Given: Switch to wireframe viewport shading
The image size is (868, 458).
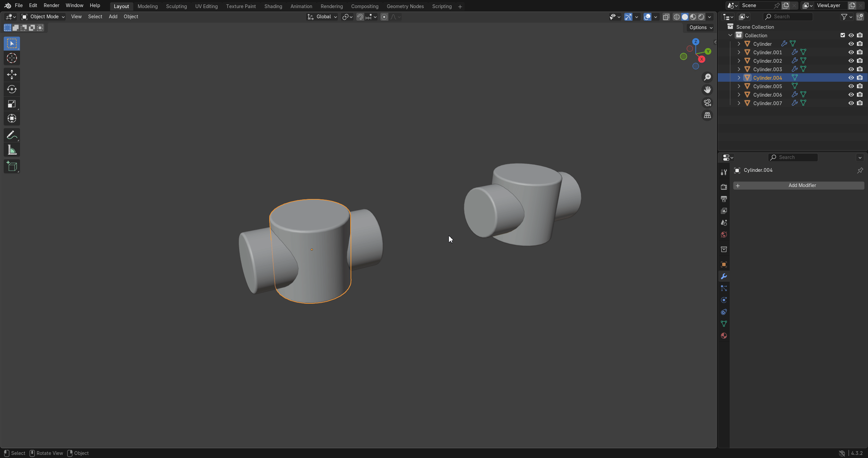Looking at the screenshot, I should point(676,17).
